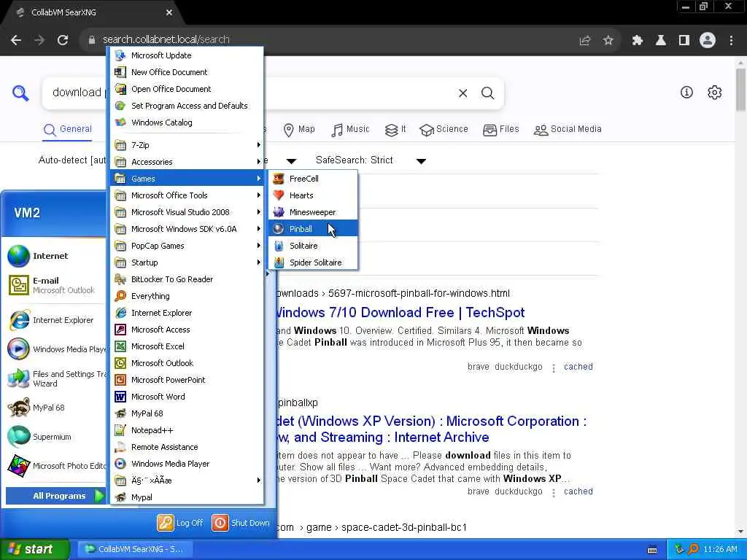Click the SearXNG info circle icon
747x560 pixels.
(x=686, y=93)
